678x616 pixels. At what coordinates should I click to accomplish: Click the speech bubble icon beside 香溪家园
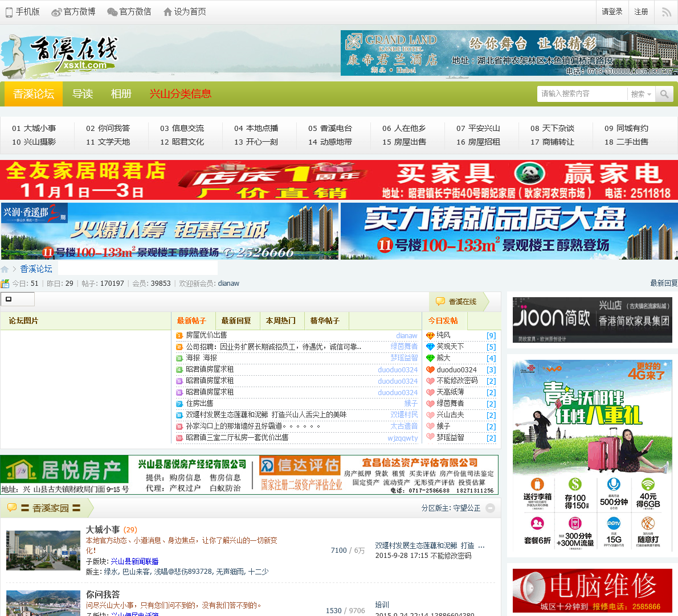[12, 508]
